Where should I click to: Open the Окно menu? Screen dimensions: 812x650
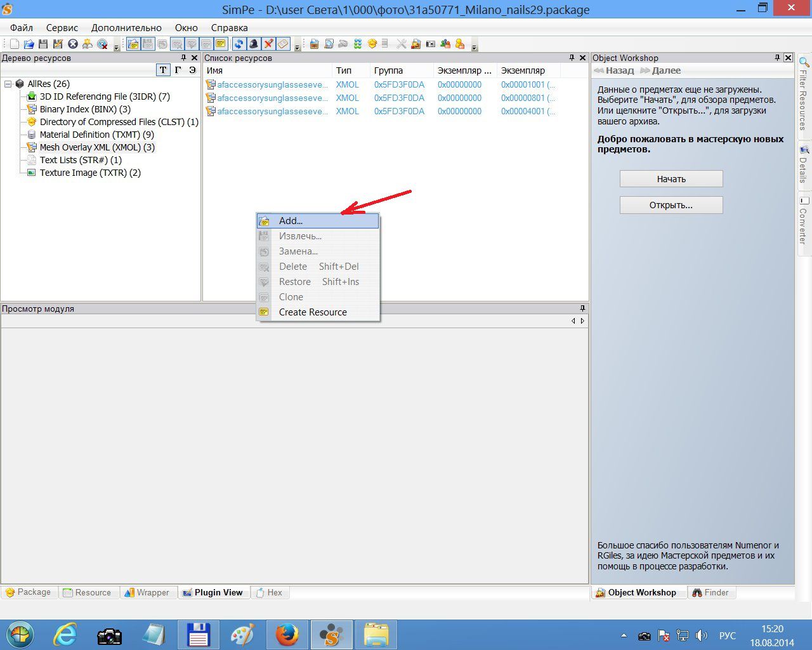click(x=187, y=28)
